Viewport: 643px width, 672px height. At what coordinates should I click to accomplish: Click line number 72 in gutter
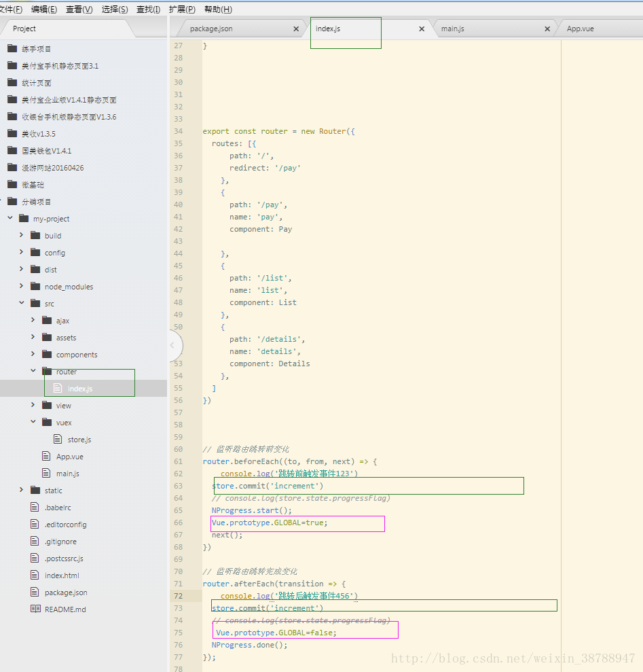coord(178,596)
